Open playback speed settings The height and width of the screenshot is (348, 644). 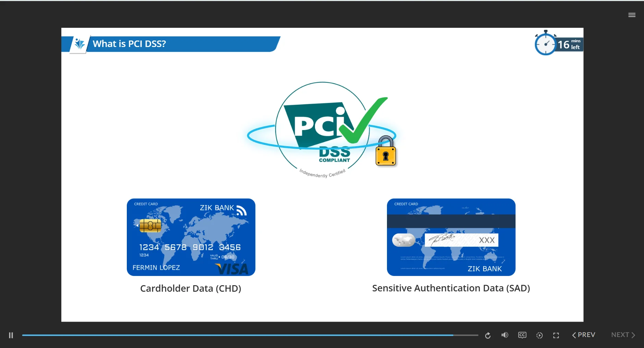[539, 335]
